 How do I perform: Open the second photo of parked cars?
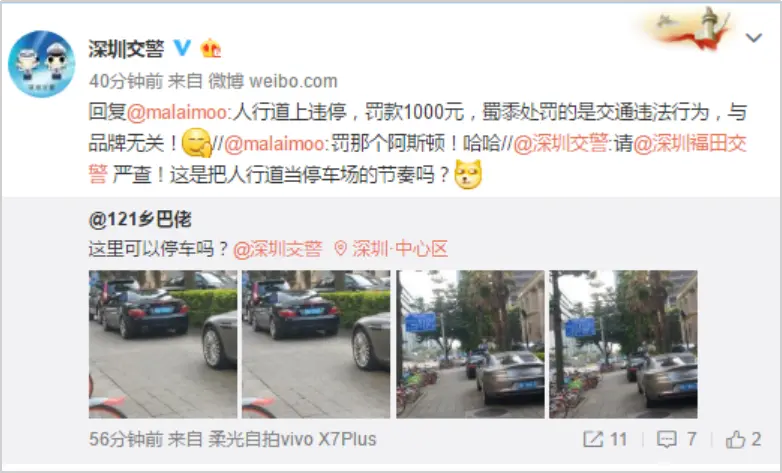click(316, 344)
